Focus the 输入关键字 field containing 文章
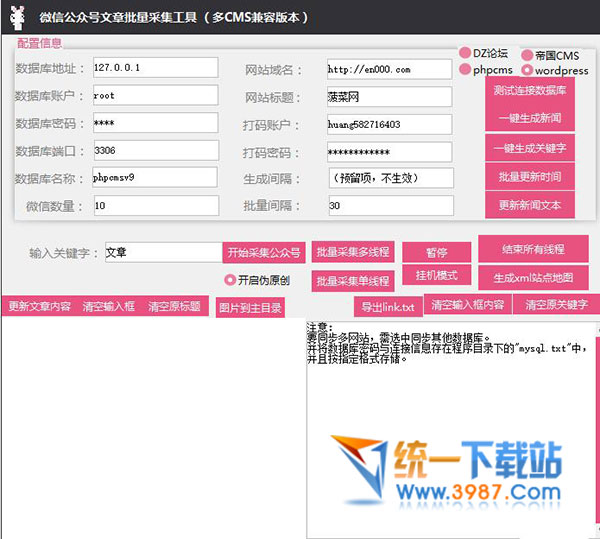This screenshot has height=539, width=600. pyautogui.click(x=164, y=252)
